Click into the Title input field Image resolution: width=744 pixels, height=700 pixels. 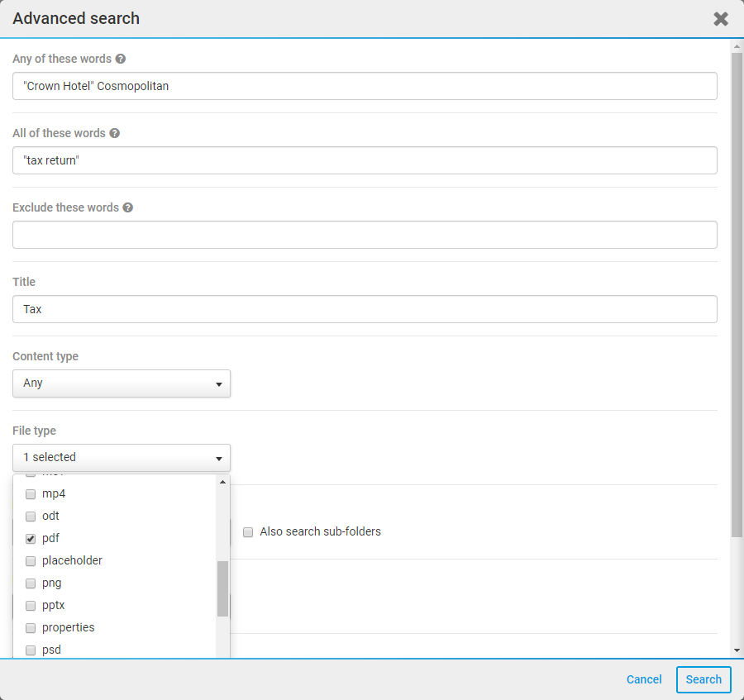pyautogui.click(x=365, y=309)
